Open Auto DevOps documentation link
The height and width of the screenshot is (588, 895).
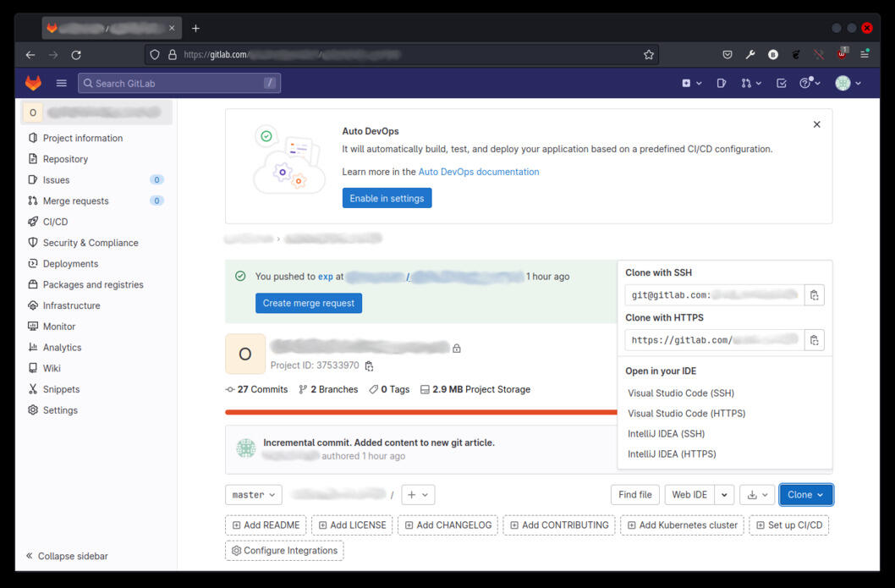[x=478, y=172]
